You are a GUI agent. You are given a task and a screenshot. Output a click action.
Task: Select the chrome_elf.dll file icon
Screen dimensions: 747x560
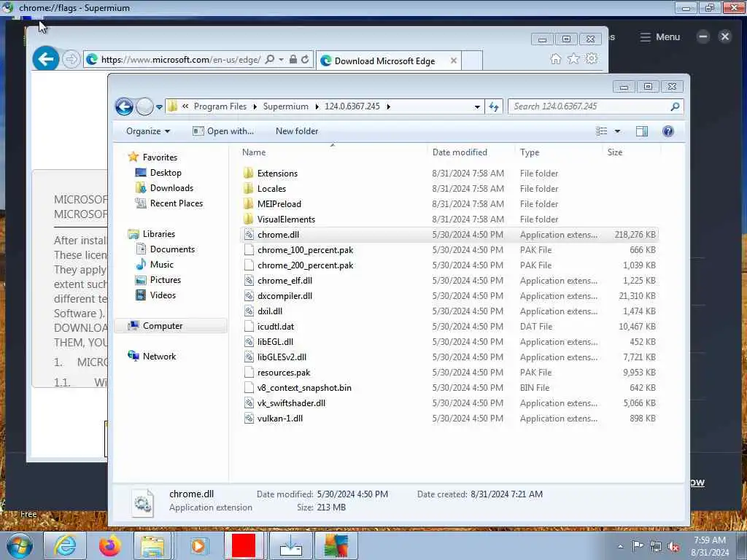tap(248, 281)
